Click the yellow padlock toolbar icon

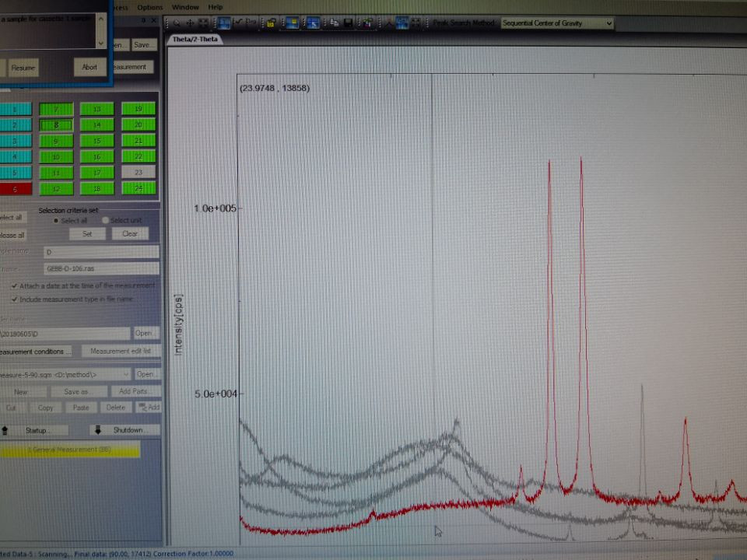[x=270, y=23]
